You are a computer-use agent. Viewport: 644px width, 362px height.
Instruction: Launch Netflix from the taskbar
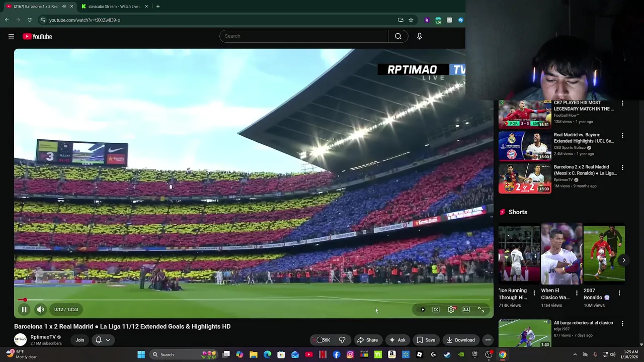click(323, 354)
